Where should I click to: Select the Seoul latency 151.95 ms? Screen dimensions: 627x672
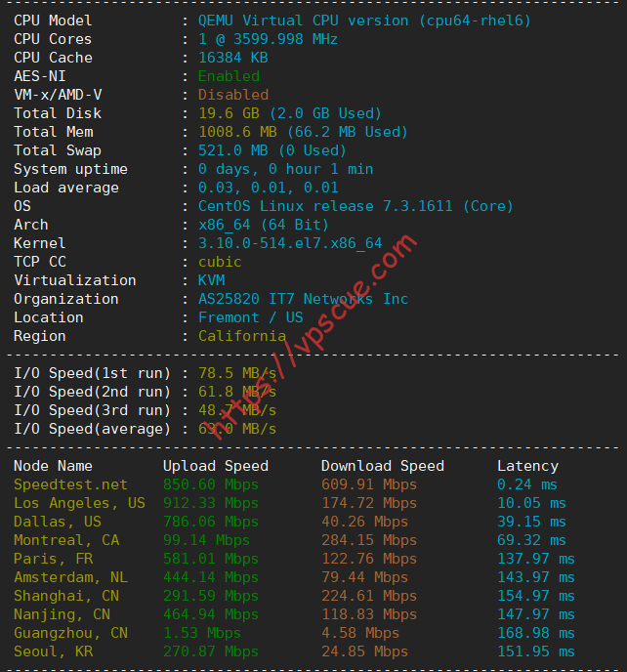tap(536, 651)
